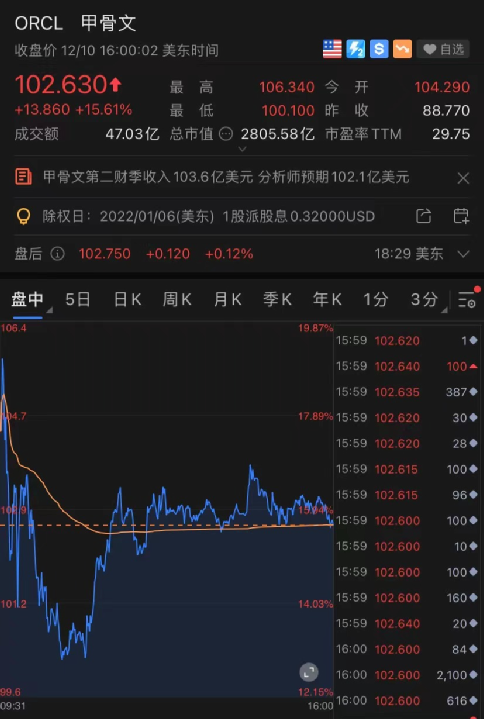
Task: Tap the ORCL 甲骨文 stock title
Action: pyautogui.click(x=76, y=23)
